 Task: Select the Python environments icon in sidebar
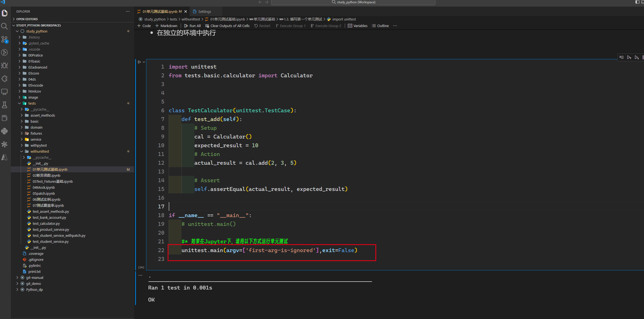coord(4,131)
